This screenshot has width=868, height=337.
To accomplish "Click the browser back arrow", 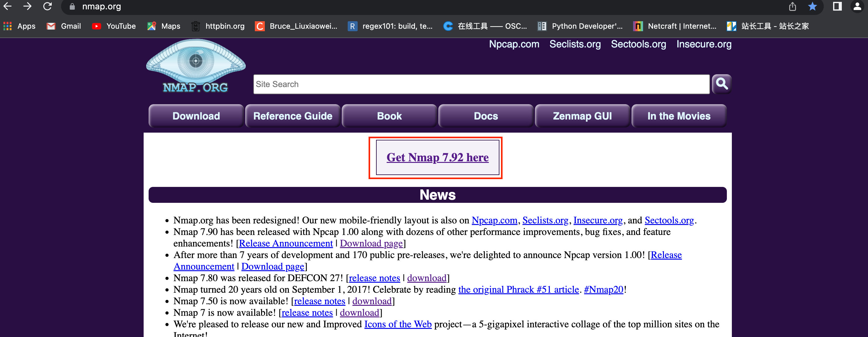I will tap(10, 8).
